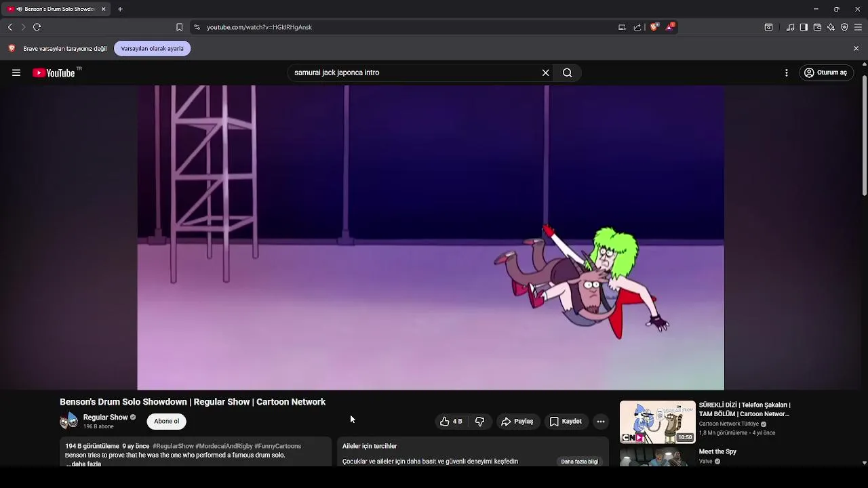Open the Brave Wallet icon

click(817, 27)
